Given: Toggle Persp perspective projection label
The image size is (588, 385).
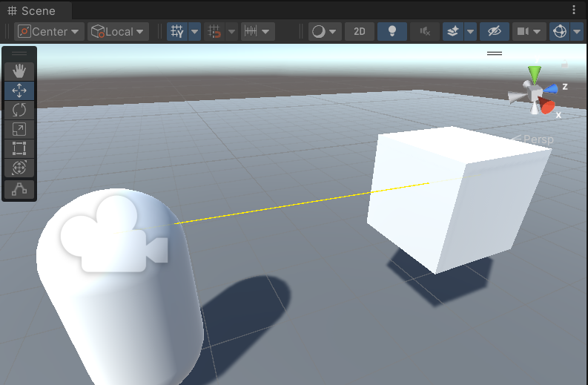Looking at the screenshot, I should tap(532, 139).
